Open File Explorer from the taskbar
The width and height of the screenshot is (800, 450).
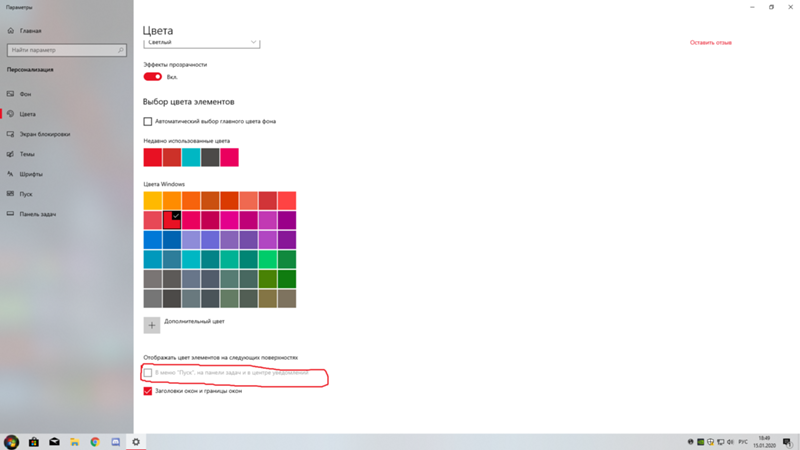[x=74, y=442]
